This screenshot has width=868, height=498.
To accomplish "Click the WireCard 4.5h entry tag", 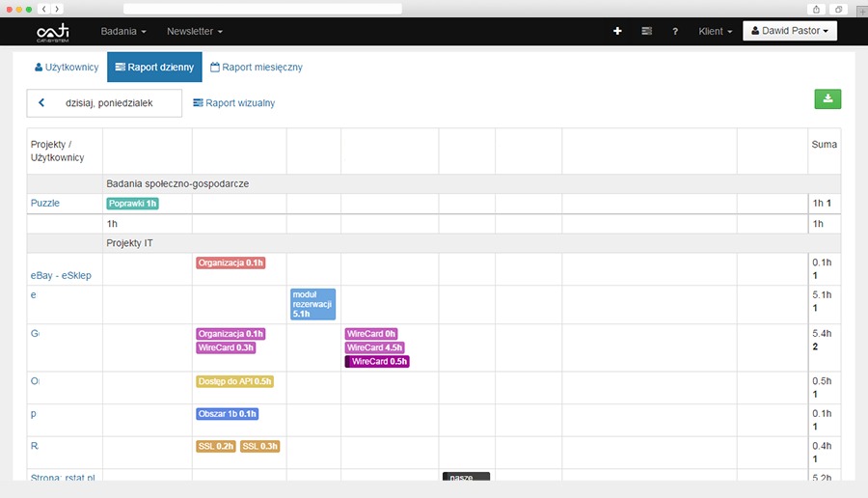I will (x=374, y=347).
